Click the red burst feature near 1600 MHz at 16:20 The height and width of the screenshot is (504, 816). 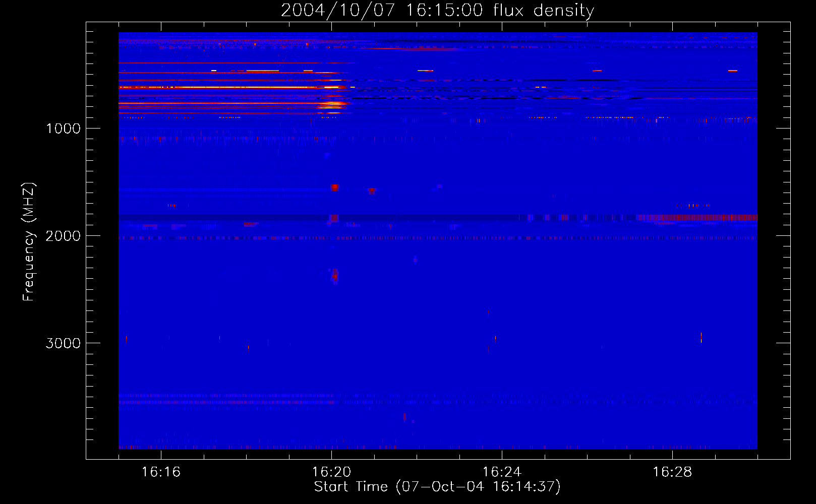pyautogui.click(x=334, y=187)
